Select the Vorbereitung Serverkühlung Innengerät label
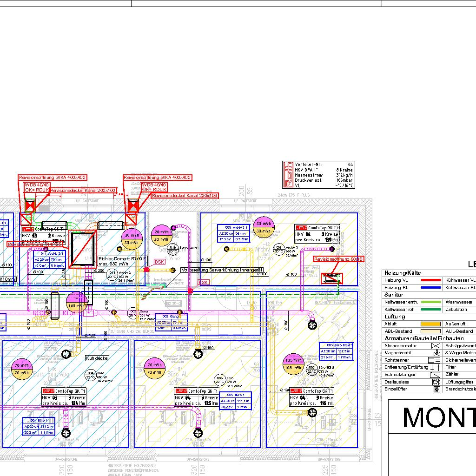 click(222, 270)
